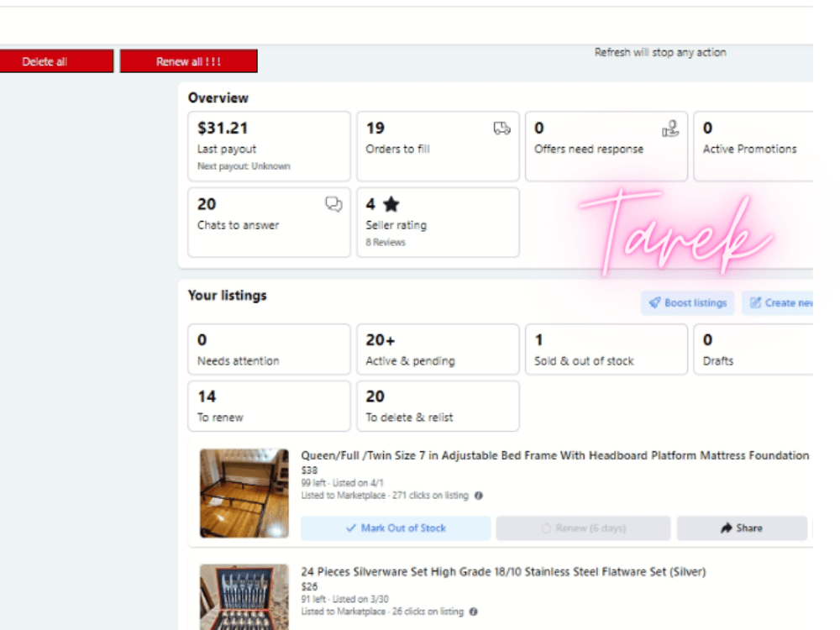Open the 8 Reviews text
Screen dimensions: 840x630
pos(386,242)
